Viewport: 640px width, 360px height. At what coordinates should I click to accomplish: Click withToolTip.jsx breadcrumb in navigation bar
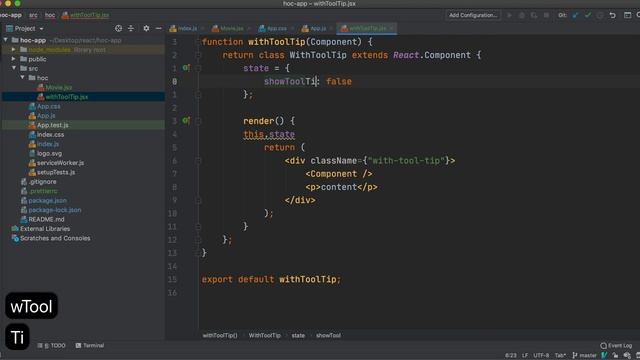click(x=85, y=15)
